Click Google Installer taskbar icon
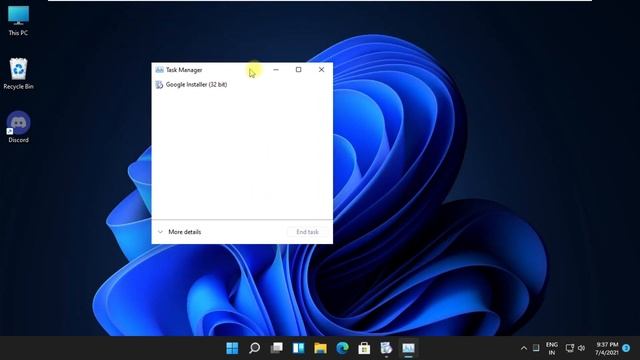 coord(386,348)
